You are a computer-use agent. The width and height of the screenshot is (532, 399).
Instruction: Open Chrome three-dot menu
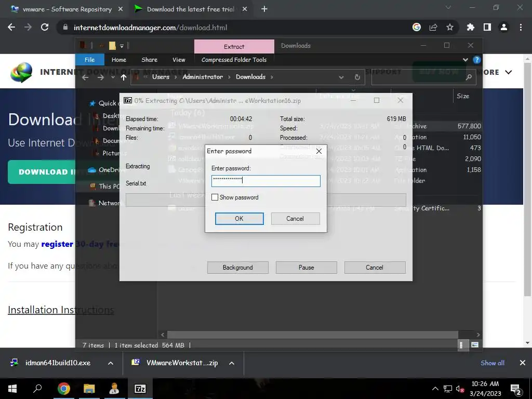pos(521,28)
